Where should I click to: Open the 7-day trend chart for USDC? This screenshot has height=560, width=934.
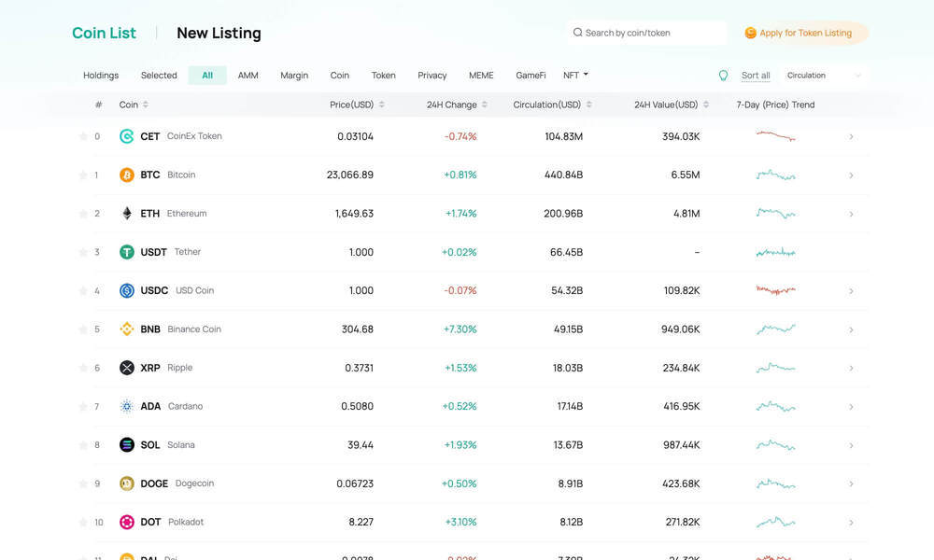click(x=775, y=290)
